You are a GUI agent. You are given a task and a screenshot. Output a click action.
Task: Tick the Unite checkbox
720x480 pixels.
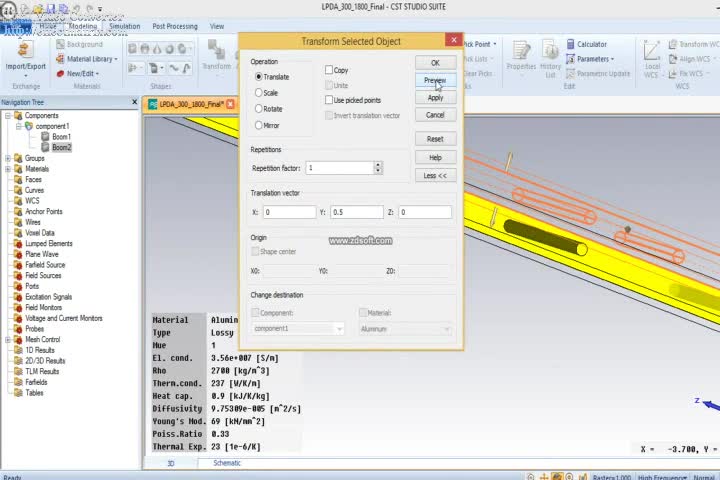[329, 85]
